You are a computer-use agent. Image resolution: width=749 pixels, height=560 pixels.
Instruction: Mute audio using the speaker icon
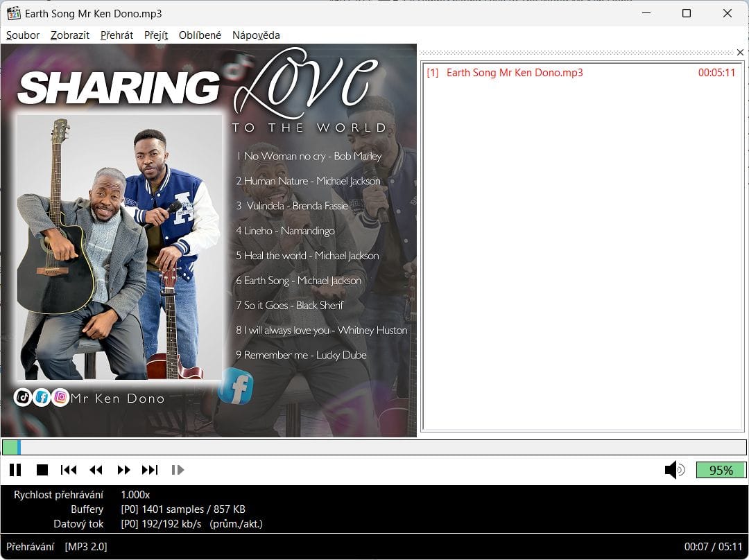click(x=675, y=470)
